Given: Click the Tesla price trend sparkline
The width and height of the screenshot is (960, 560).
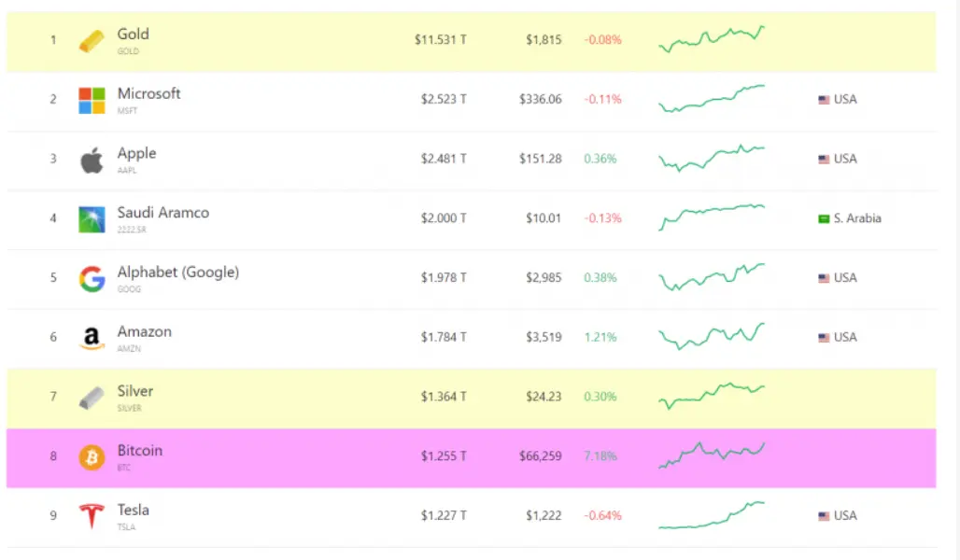Looking at the screenshot, I should click(712, 515).
